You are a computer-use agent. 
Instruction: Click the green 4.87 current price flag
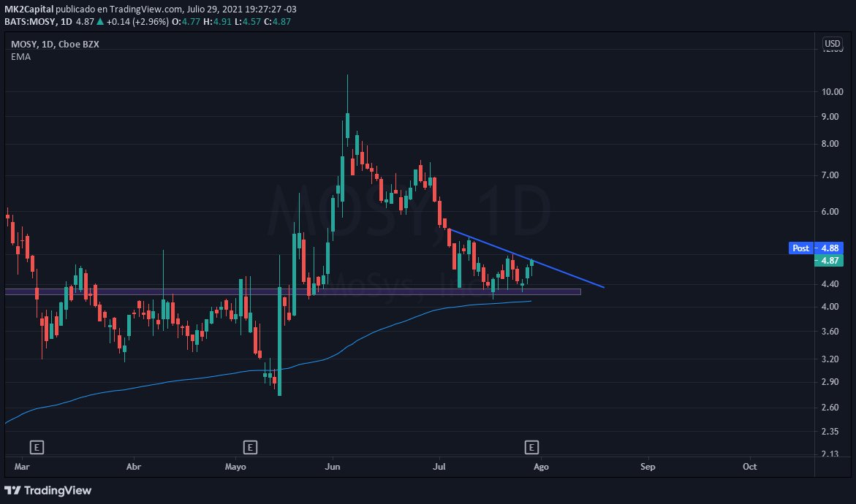827,260
